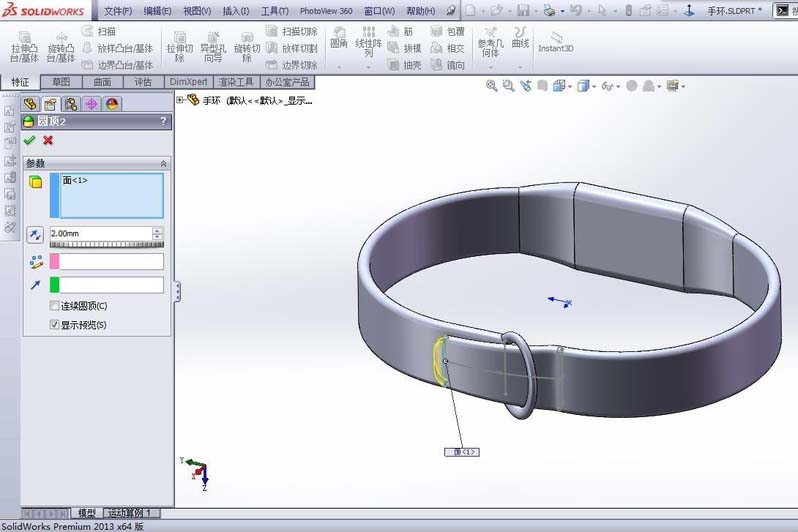Switch to the 草图 tab

coord(62,82)
